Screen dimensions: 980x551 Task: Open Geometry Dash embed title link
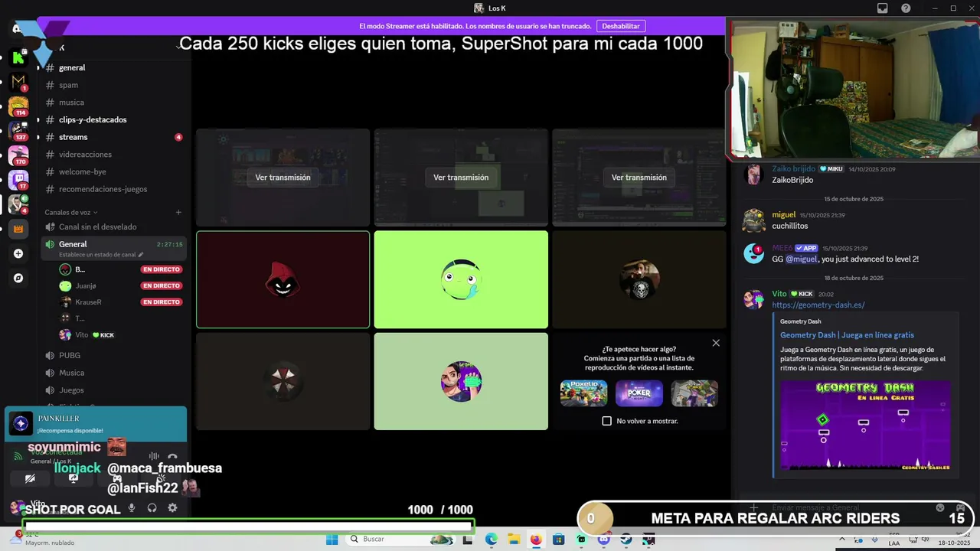[847, 335]
